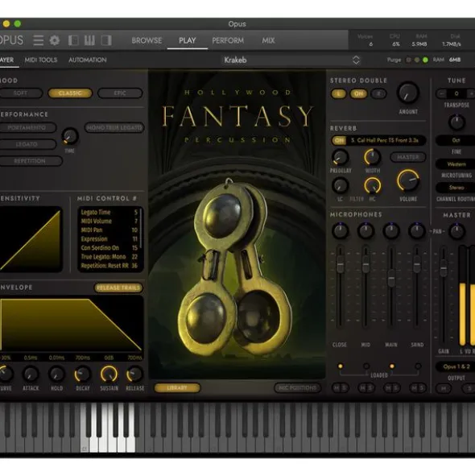Screen dimensions: 475x476
Task: Open the settings gear in the toolbar
Action: click(55, 40)
